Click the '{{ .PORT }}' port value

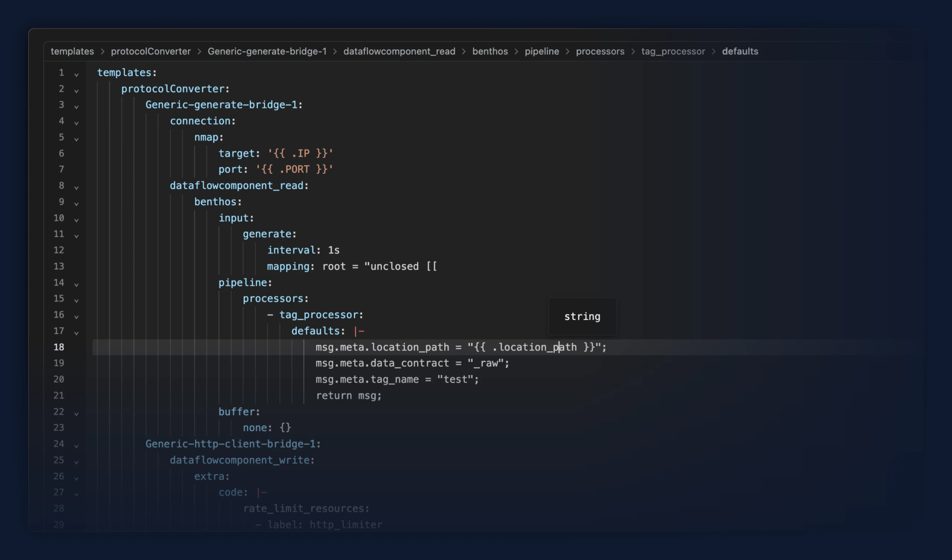[x=294, y=169]
